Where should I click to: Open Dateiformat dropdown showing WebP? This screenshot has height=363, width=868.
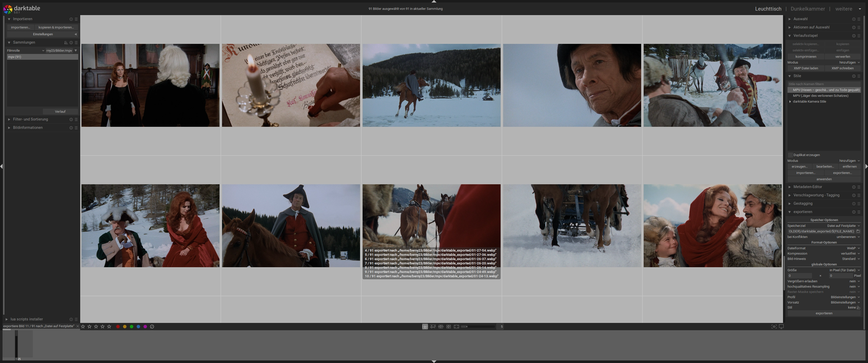coord(824,249)
